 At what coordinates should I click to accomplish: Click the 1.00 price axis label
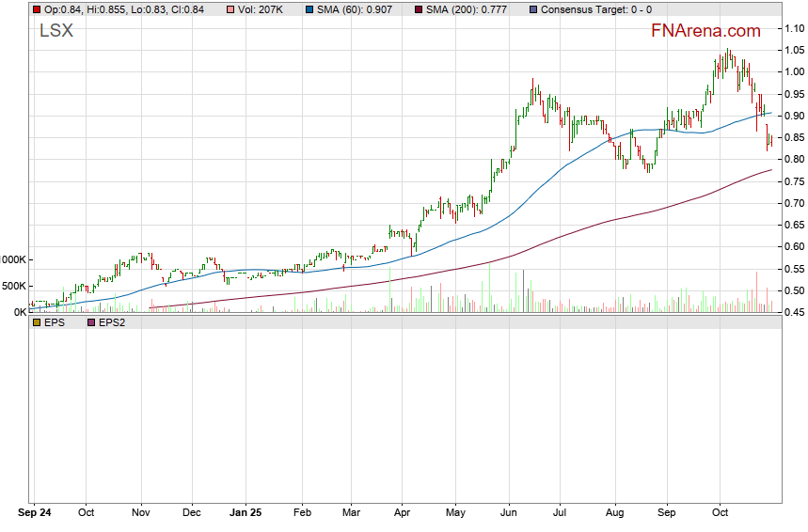tap(792, 72)
